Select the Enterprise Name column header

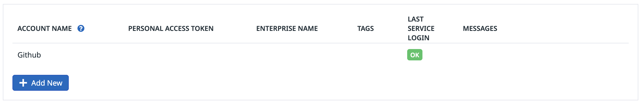click(x=287, y=28)
